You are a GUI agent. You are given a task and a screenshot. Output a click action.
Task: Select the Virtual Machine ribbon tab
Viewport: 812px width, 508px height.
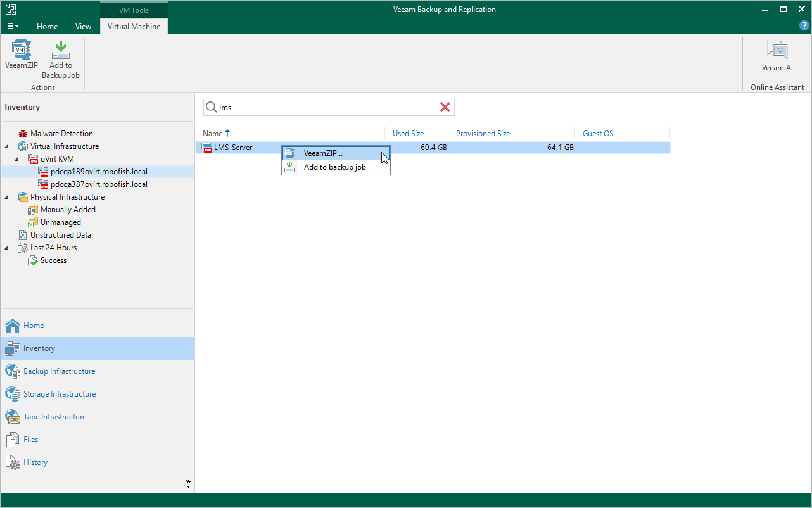point(134,27)
